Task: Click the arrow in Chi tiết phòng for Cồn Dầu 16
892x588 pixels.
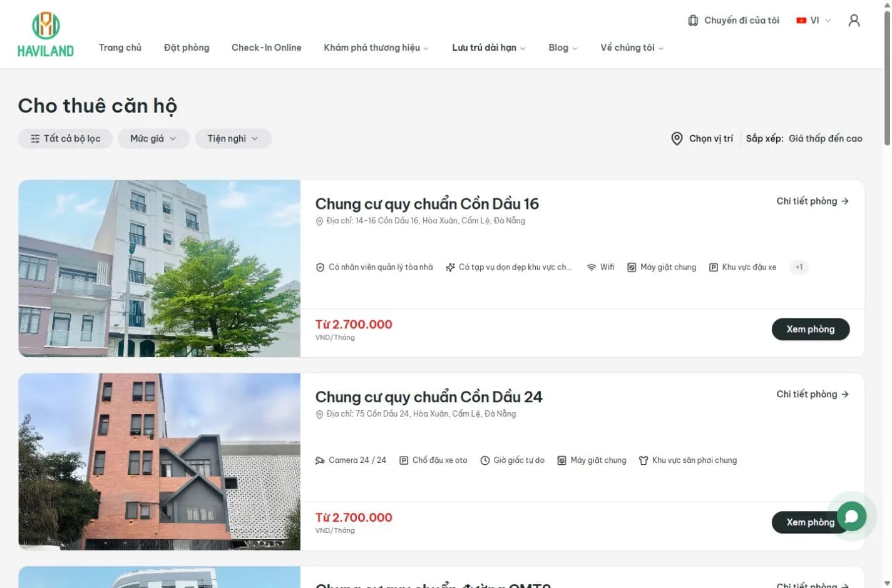Action: pos(845,201)
